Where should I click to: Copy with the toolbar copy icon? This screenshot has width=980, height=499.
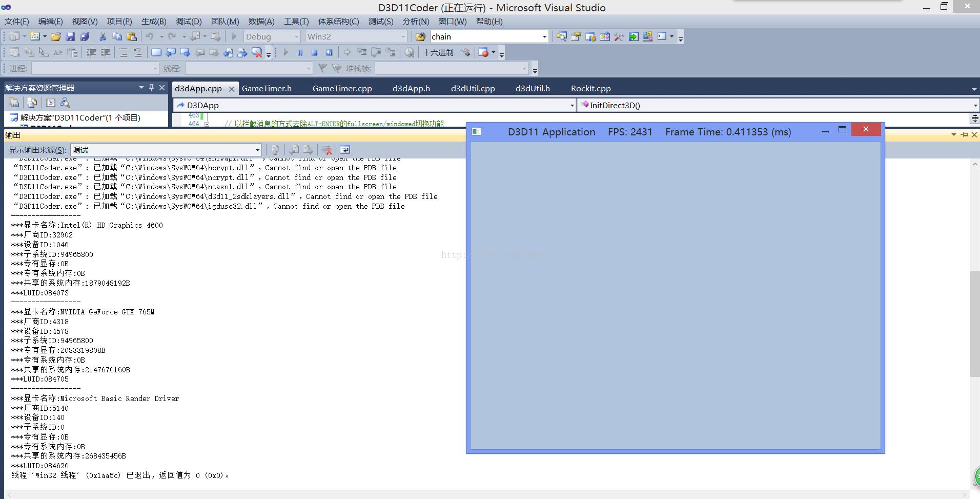[117, 36]
